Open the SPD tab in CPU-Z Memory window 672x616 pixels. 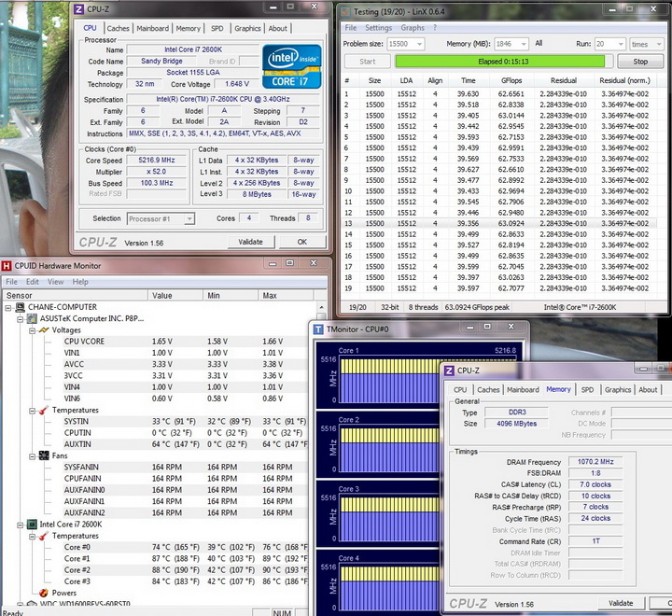tap(587, 389)
